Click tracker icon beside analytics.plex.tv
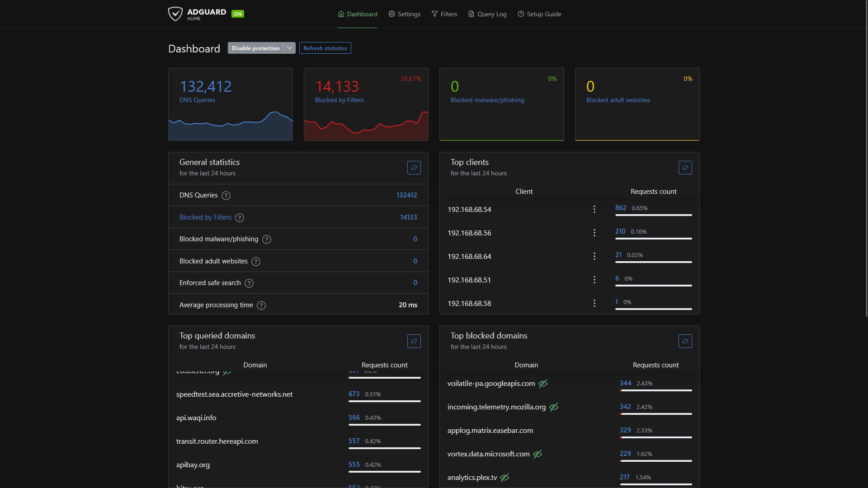This screenshot has height=488, width=868. pyautogui.click(x=505, y=478)
